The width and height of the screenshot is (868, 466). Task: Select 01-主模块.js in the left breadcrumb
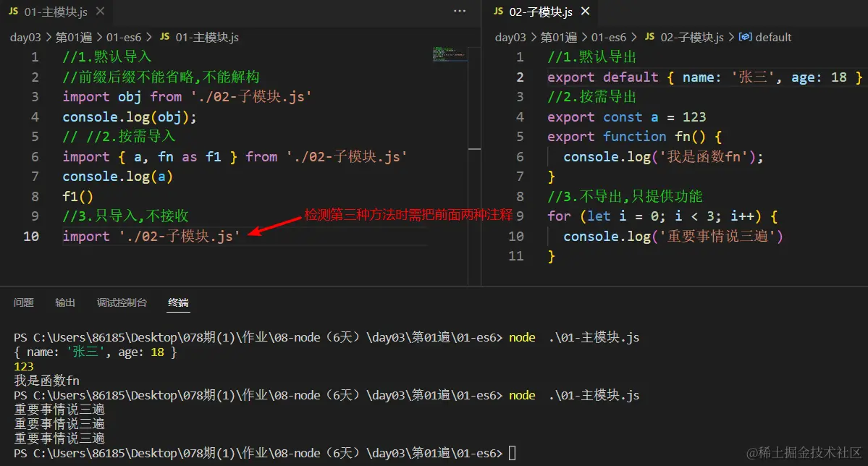(x=207, y=37)
